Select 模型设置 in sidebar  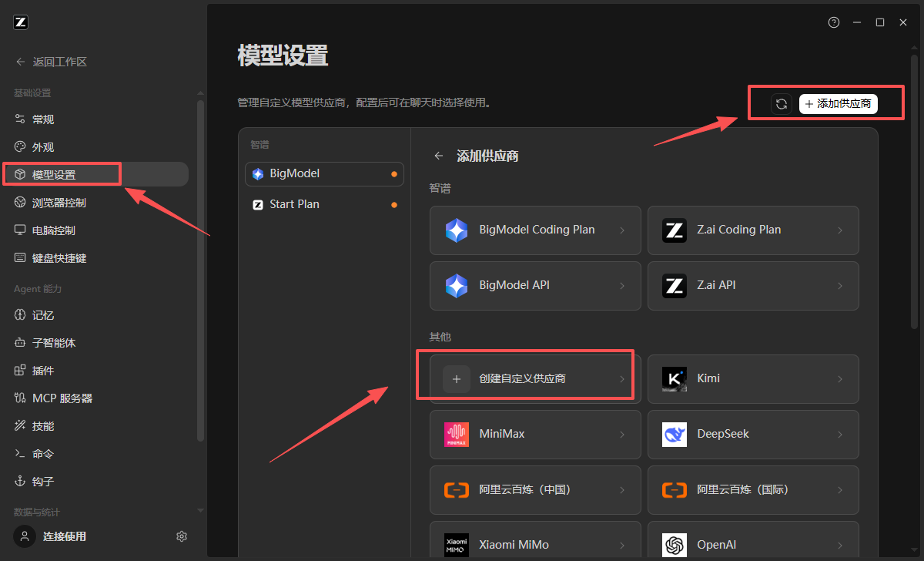(96, 175)
